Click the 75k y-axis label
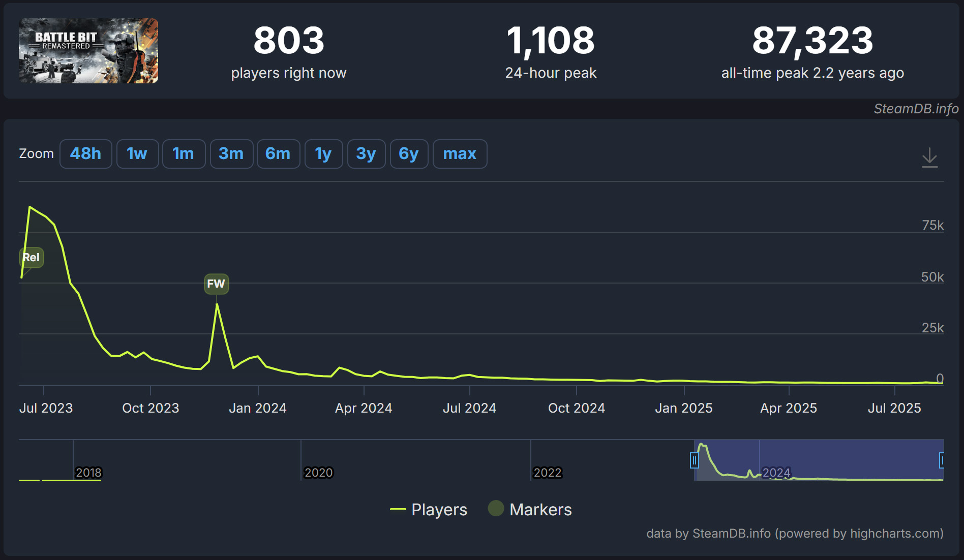The image size is (964, 560). pyautogui.click(x=932, y=225)
